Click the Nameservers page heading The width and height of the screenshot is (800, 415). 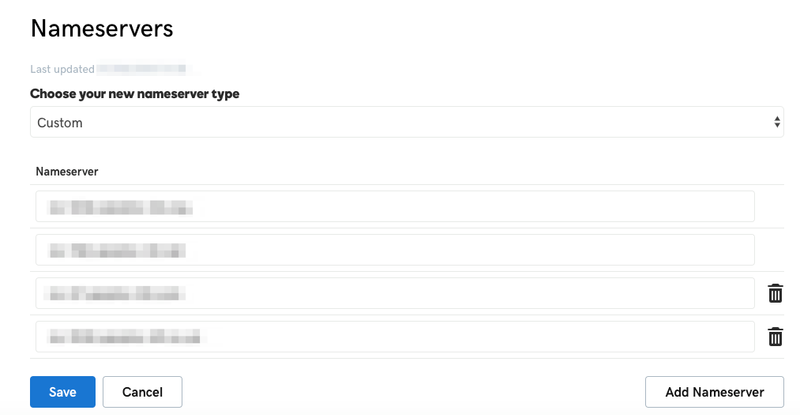102,28
